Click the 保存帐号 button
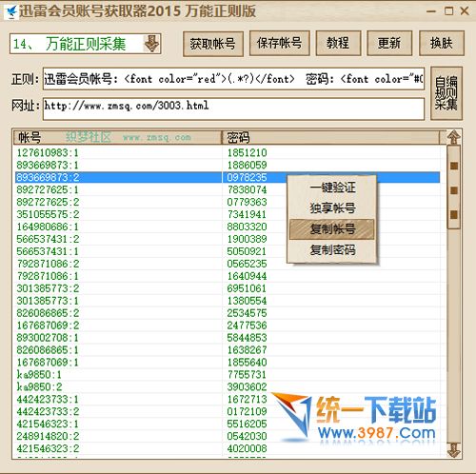The image size is (476, 474). click(279, 43)
